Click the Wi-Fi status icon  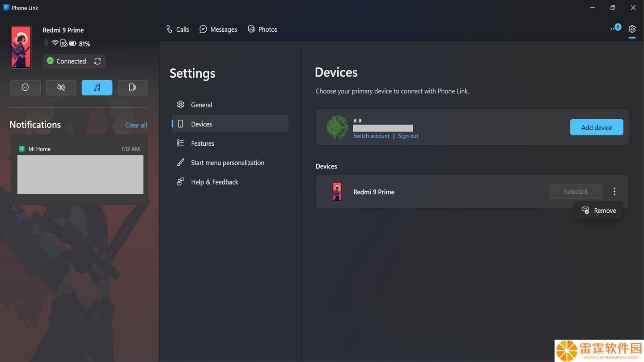pyautogui.click(x=55, y=43)
